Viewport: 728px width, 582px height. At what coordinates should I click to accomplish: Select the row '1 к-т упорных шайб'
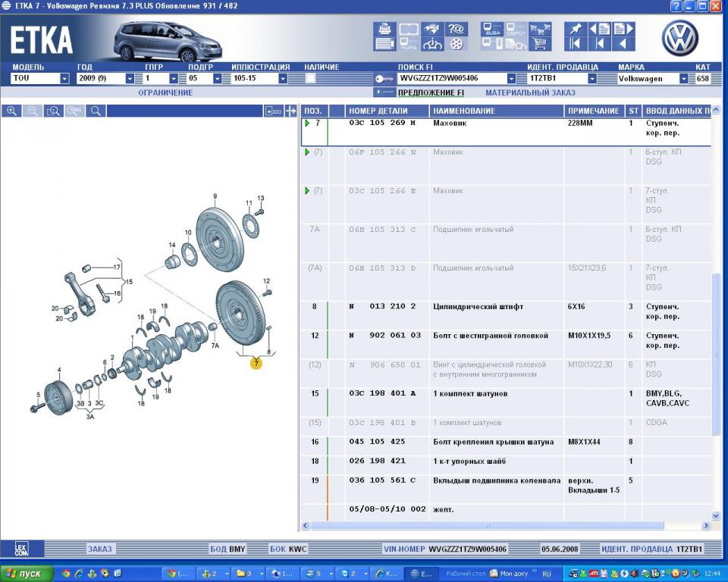(x=506, y=465)
